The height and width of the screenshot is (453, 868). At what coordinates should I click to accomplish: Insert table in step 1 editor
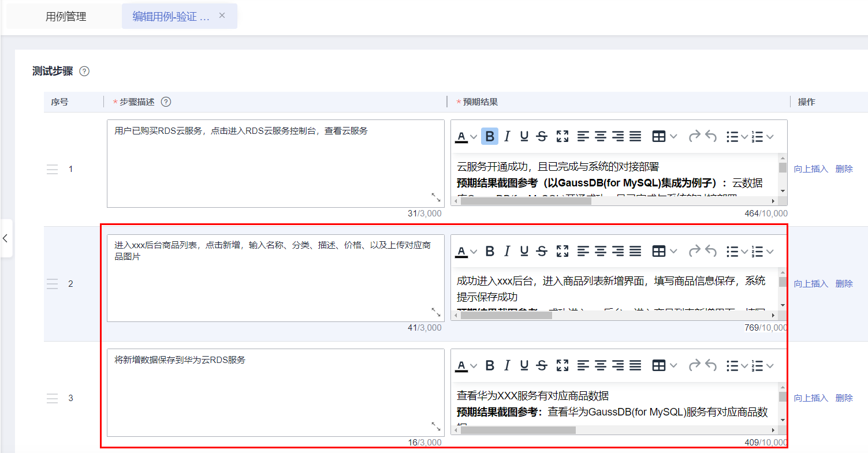pos(659,137)
